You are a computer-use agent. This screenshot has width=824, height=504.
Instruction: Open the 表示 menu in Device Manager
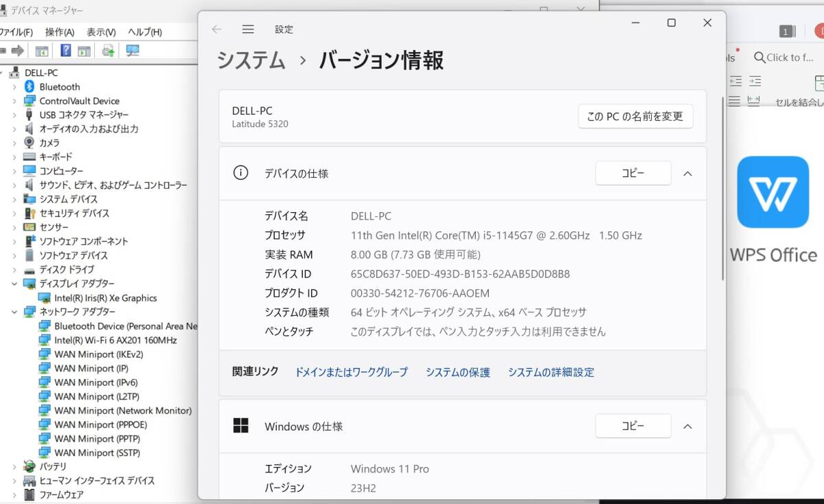(x=100, y=32)
